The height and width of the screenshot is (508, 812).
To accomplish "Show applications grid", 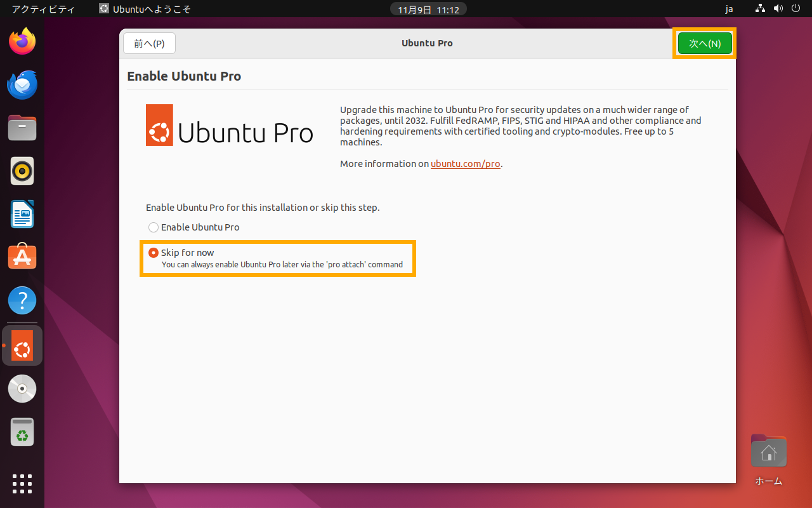I will pyautogui.click(x=22, y=483).
